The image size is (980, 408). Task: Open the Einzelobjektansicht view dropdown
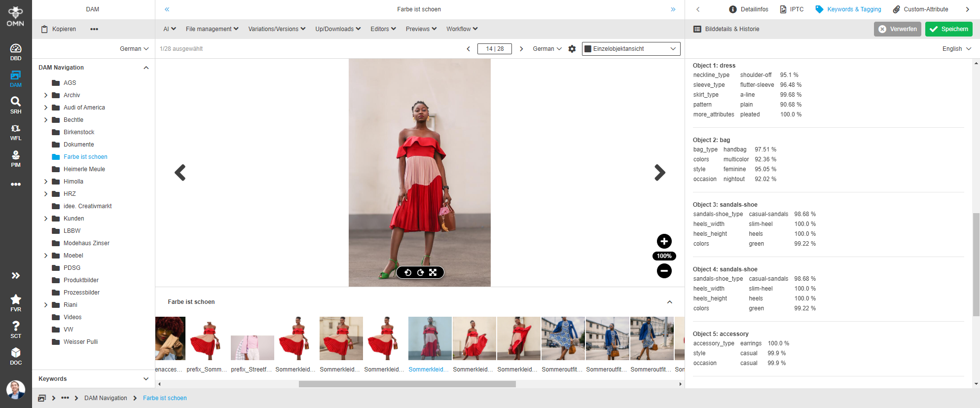point(631,49)
